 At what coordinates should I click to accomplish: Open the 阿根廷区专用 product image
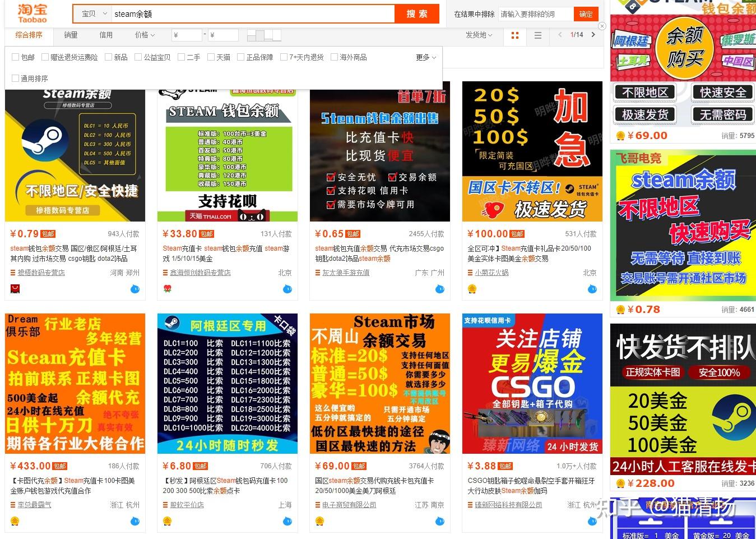click(x=228, y=384)
